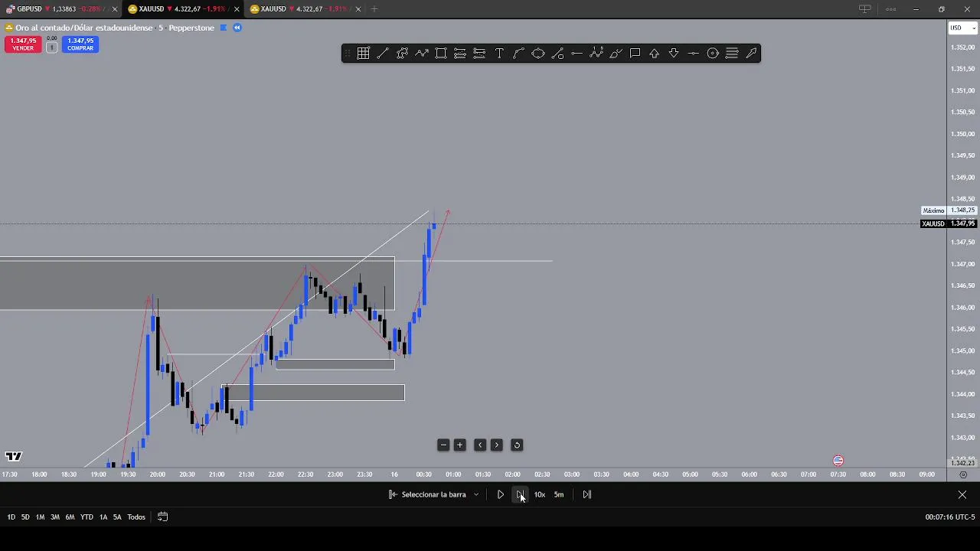Select the 6M date range
Image resolution: width=980 pixels, height=551 pixels.
[x=70, y=517]
